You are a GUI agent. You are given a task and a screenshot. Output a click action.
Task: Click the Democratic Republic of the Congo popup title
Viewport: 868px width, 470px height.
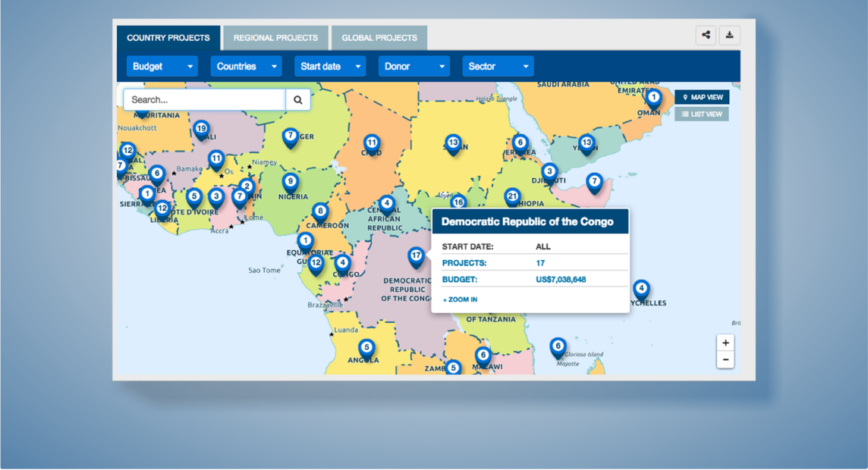(x=527, y=221)
